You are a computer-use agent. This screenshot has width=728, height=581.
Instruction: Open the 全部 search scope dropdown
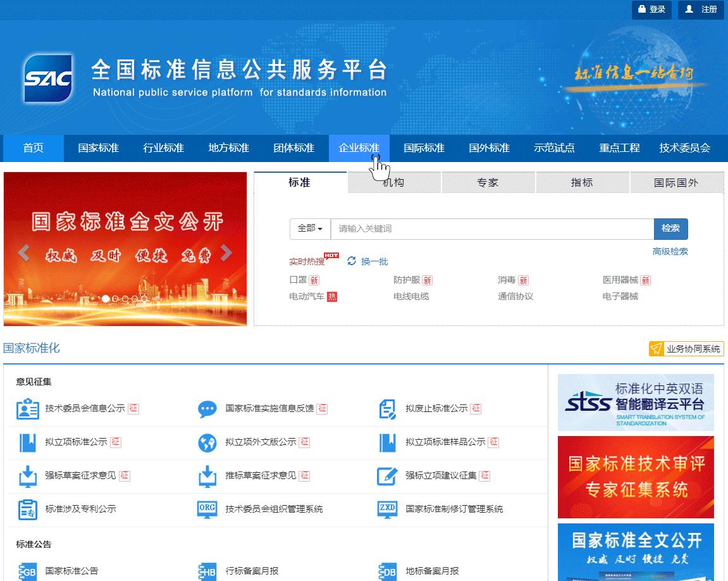(309, 228)
